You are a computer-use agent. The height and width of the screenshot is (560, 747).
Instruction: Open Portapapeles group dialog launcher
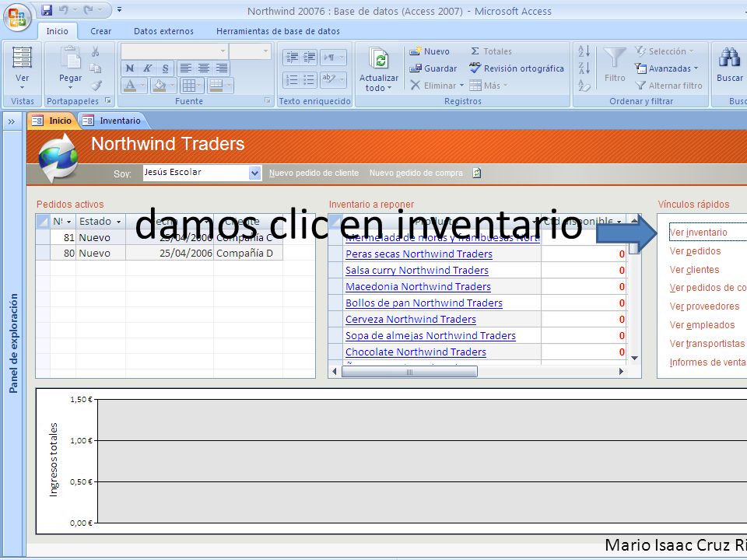[x=108, y=101]
